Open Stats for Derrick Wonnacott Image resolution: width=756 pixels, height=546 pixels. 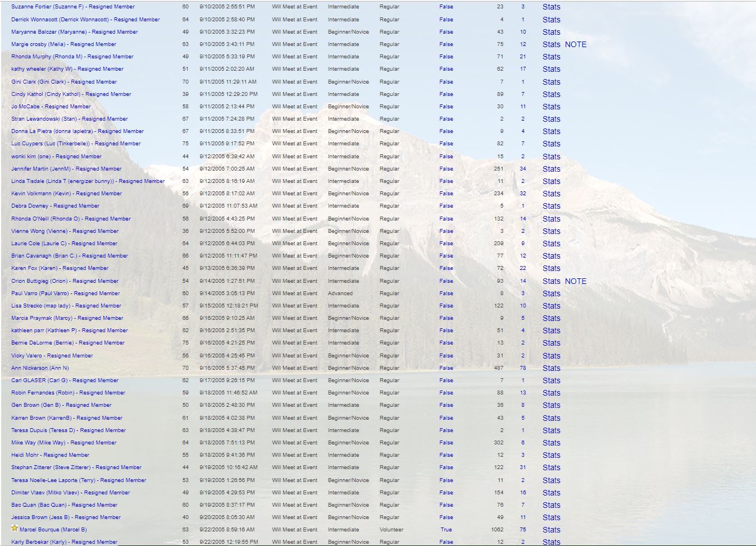(x=551, y=20)
